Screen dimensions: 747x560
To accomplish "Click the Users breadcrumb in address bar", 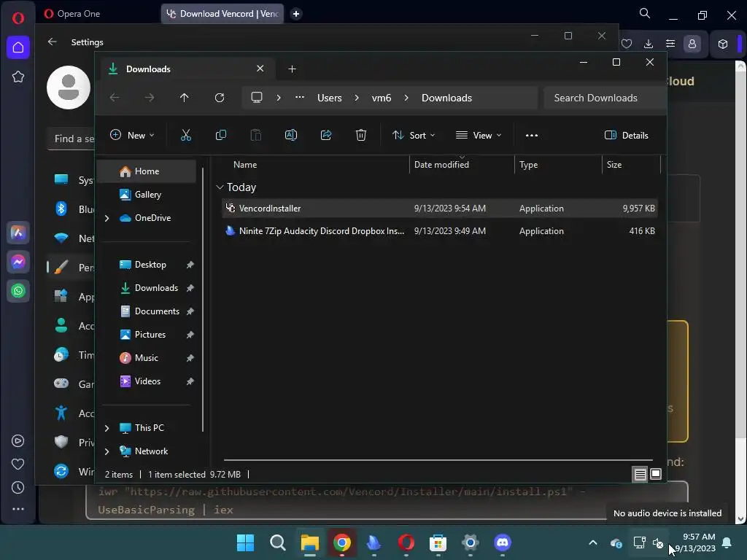I will point(330,98).
